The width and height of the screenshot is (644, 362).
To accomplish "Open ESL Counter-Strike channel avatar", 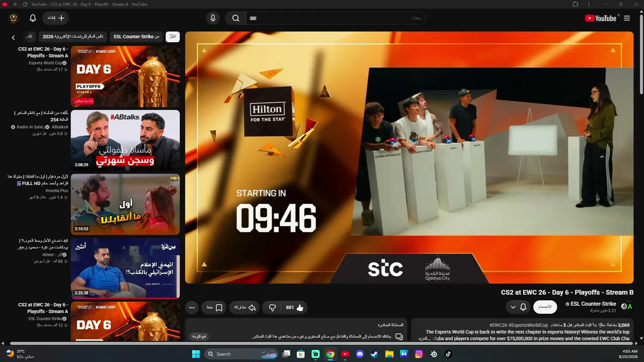I will click(x=626, y=306).
